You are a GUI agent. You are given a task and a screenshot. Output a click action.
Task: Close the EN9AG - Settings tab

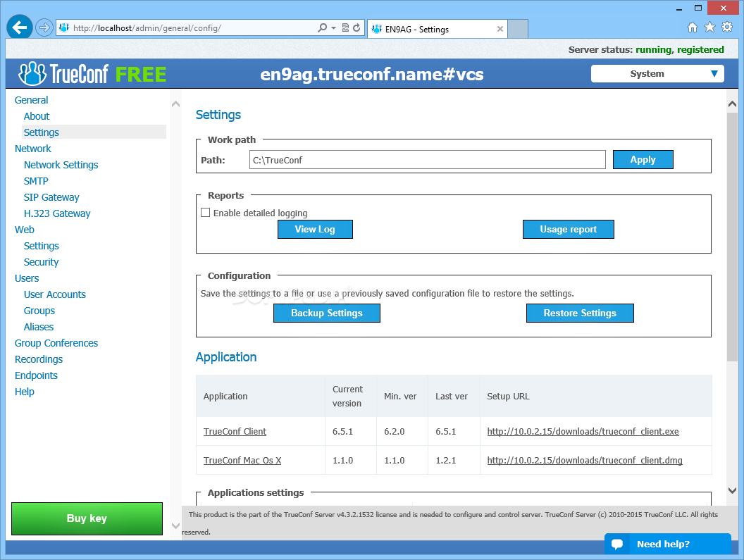pyautogui.click(x=500, y=29)
